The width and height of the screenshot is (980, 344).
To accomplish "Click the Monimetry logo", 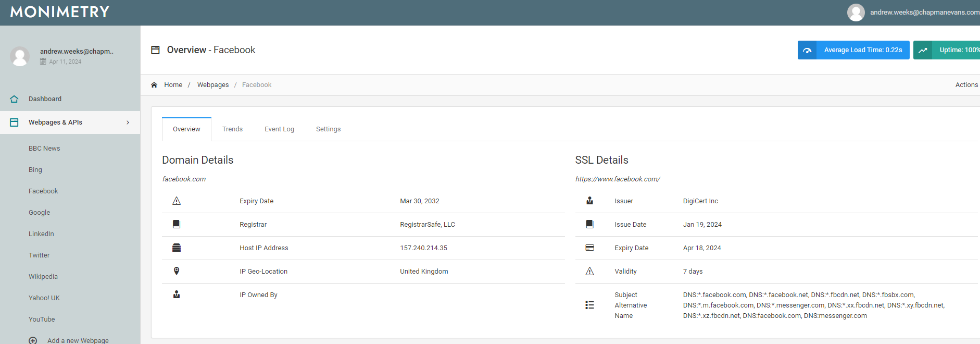I will [60, 12].
